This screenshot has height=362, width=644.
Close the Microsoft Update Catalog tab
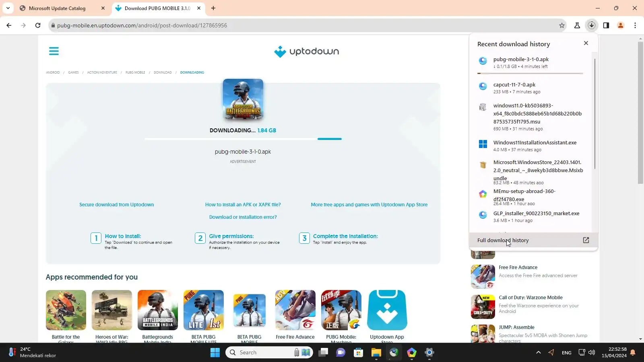click(103, 8)
